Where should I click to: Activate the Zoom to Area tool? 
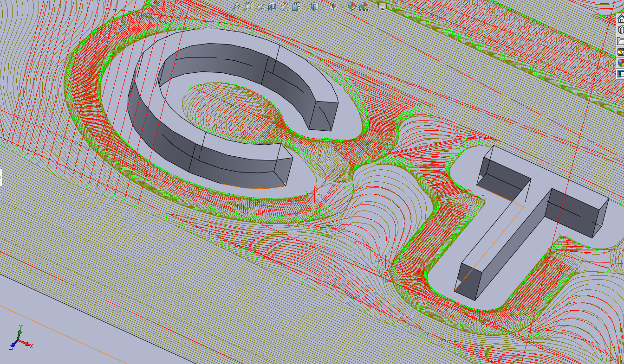(248, 6)
